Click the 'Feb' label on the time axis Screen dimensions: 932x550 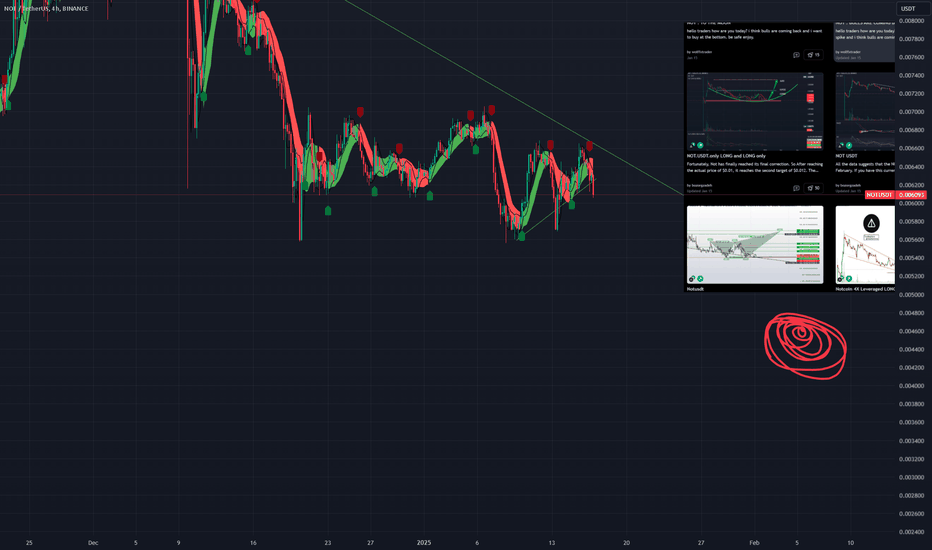(x=754, y=543)
